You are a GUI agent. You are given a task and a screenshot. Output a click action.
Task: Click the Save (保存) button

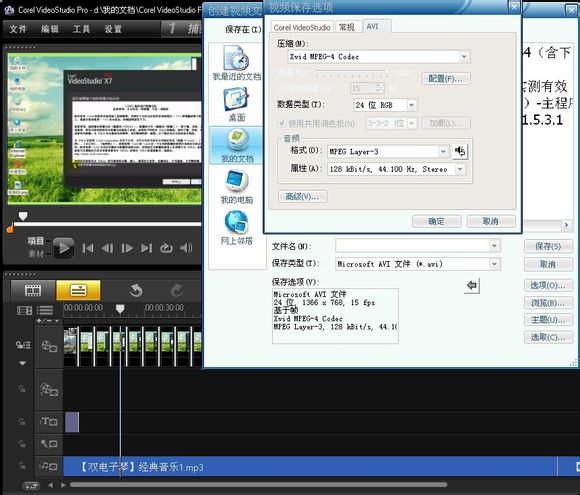pos(548,246)
